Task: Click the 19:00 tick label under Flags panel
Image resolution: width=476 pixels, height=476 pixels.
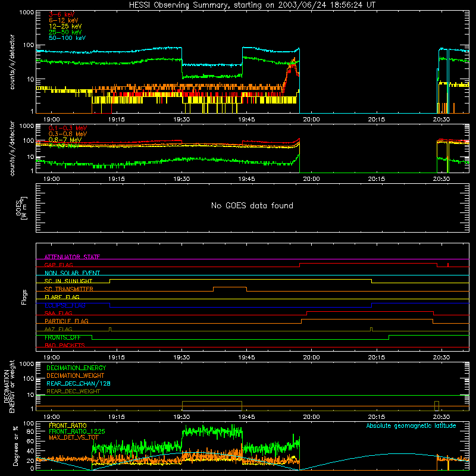Action: 51,358
